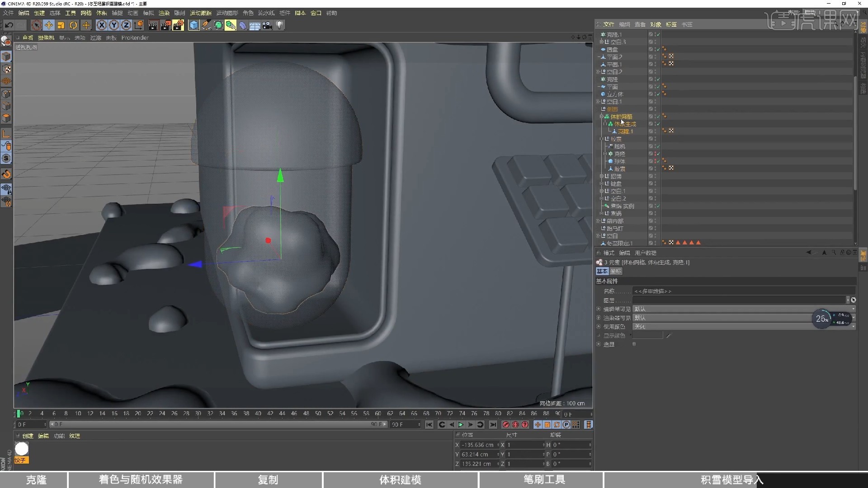
Task: Switch to Polygons mode
Action: 6,118
